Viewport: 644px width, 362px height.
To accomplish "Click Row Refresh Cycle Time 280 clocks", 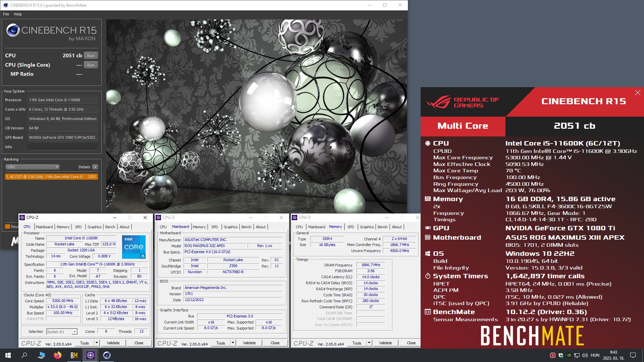I will 371,301.
